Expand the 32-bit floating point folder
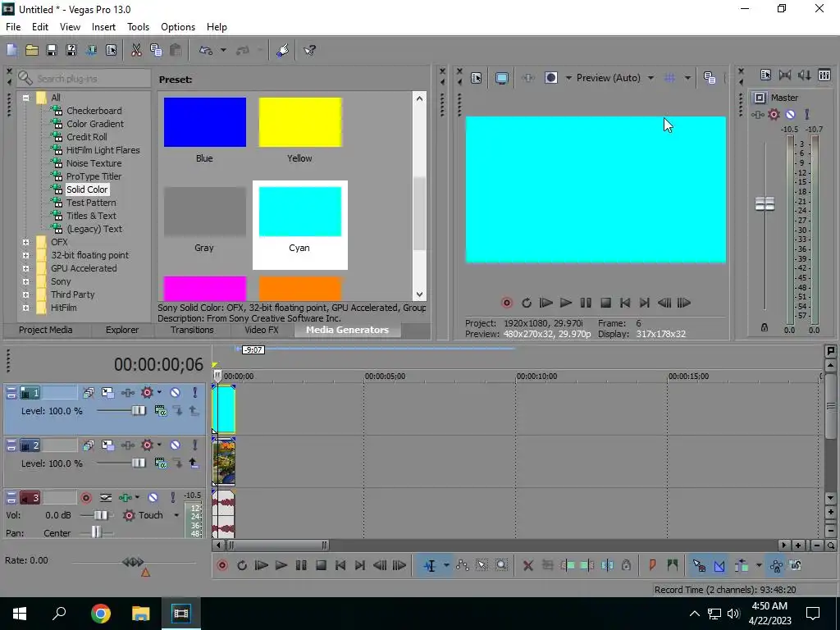Viewport: 840px width, 630px height. tap(25, 256)
